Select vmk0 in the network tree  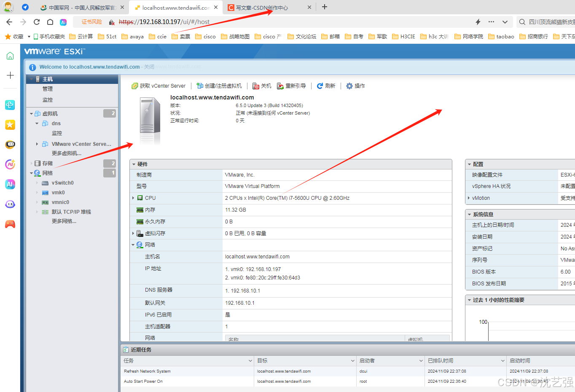tap(58, 193)
